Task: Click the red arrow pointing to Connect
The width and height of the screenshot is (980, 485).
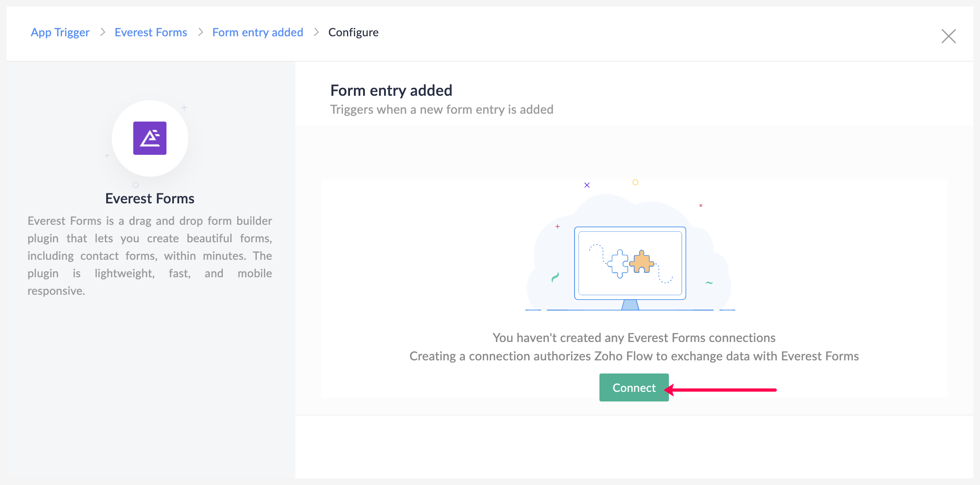Action: point(720,390)
